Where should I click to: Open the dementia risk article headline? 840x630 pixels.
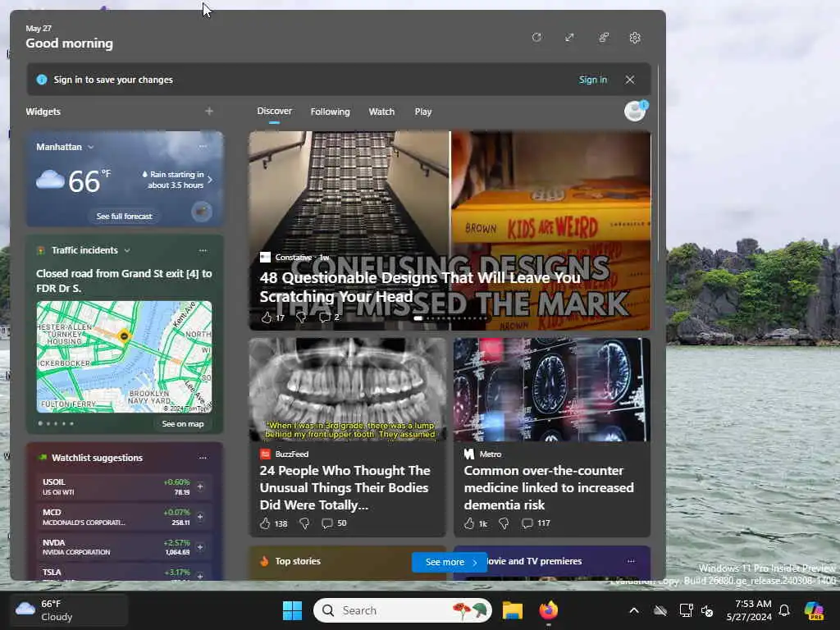point(549,487)
